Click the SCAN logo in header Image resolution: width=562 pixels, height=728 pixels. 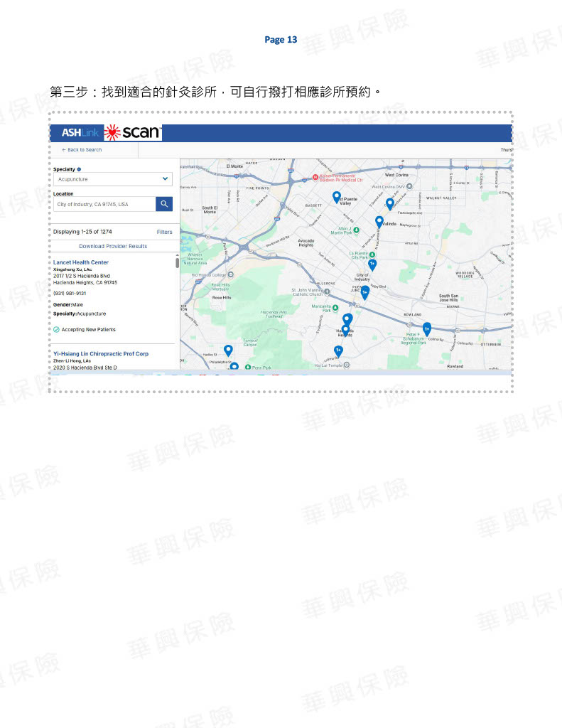134,133
